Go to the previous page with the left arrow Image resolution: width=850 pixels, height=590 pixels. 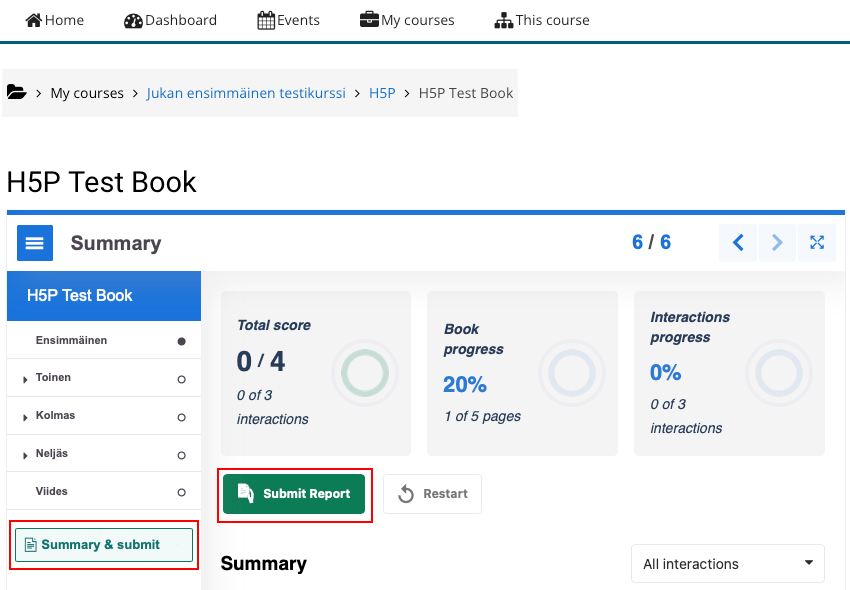click(x=738, y=242)
